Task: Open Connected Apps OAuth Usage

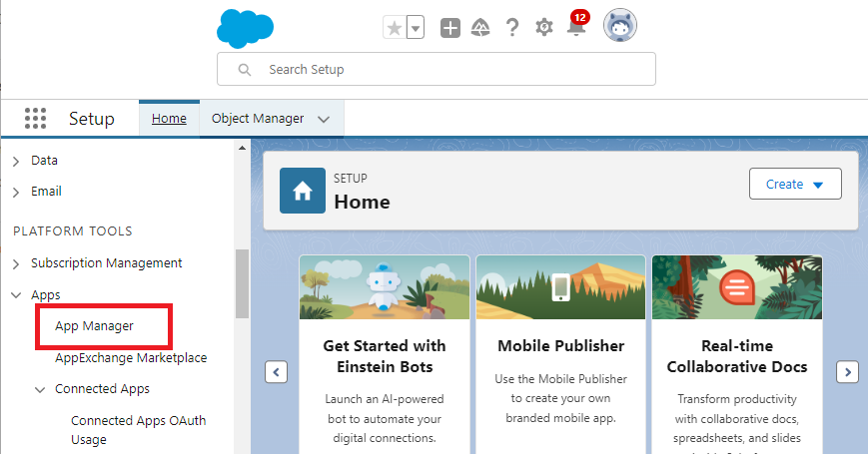Action: tap(139, 430)
